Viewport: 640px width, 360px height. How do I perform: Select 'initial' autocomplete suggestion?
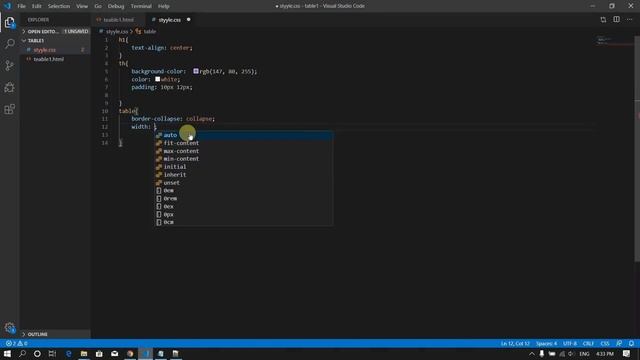click(244, 167)
